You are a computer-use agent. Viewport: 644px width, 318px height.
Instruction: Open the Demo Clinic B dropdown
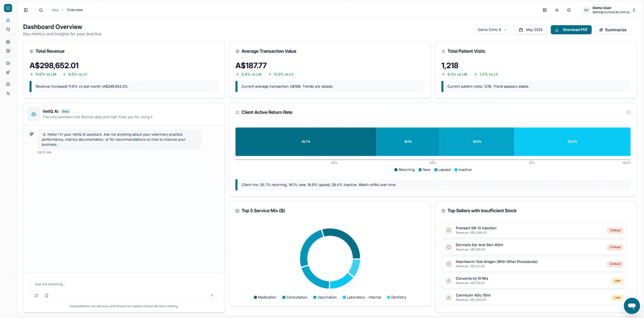click(492, 30)
